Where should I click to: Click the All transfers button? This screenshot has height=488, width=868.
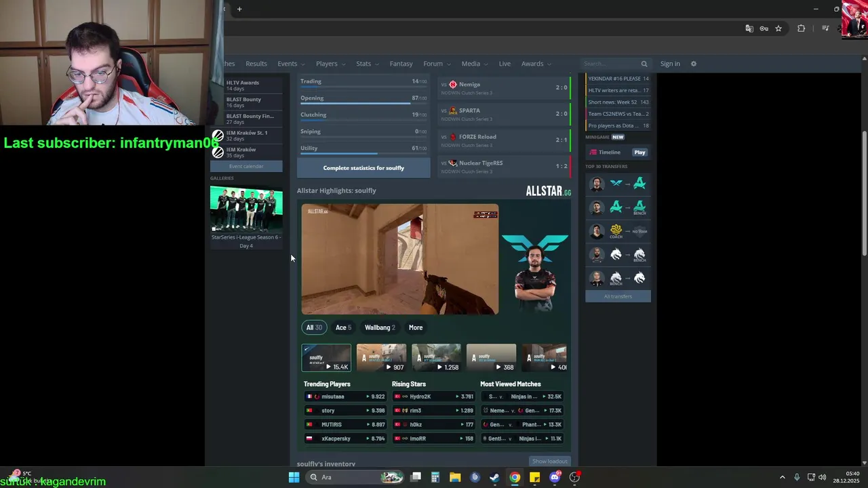[x=618, y=296]
